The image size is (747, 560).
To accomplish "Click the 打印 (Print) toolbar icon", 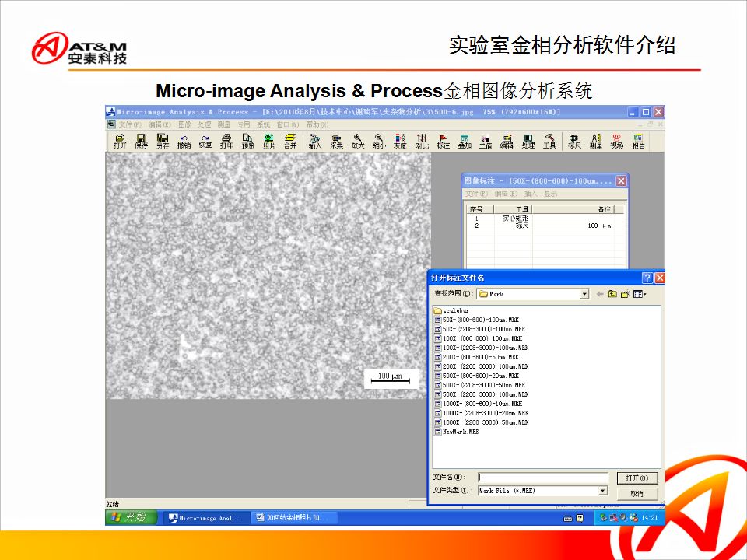I will pos(226,141).
